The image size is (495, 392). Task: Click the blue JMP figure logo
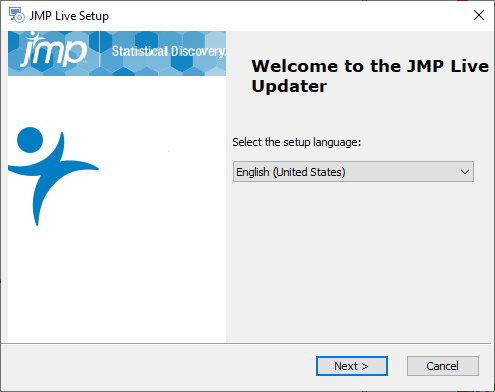click(53, 176)
